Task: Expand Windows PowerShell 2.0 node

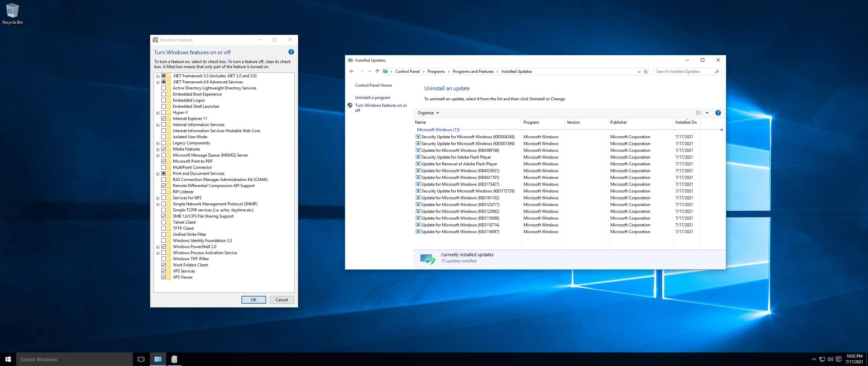Action: (158, 247)
